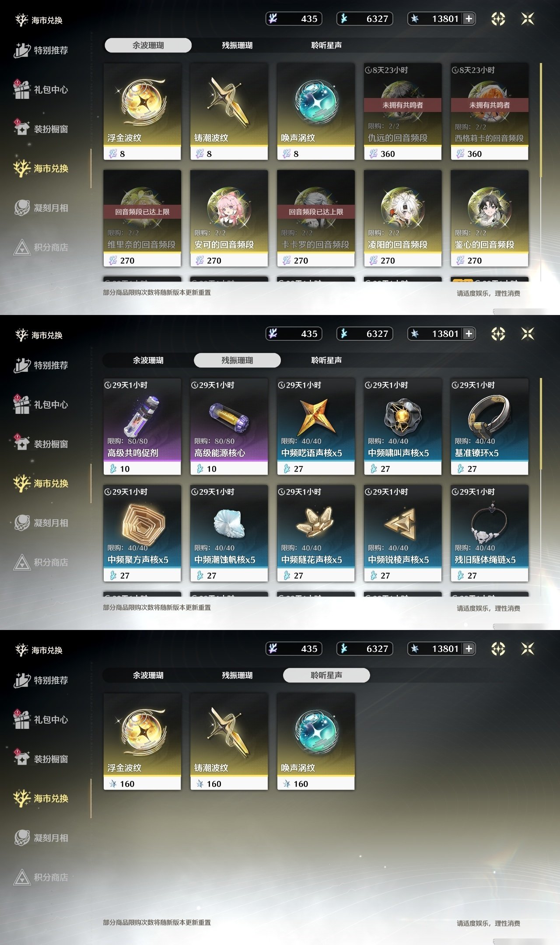Screen dimensions: 560x945
Task: Open locked 仇远的回音频段 costing 360
Action: point(402,112)
